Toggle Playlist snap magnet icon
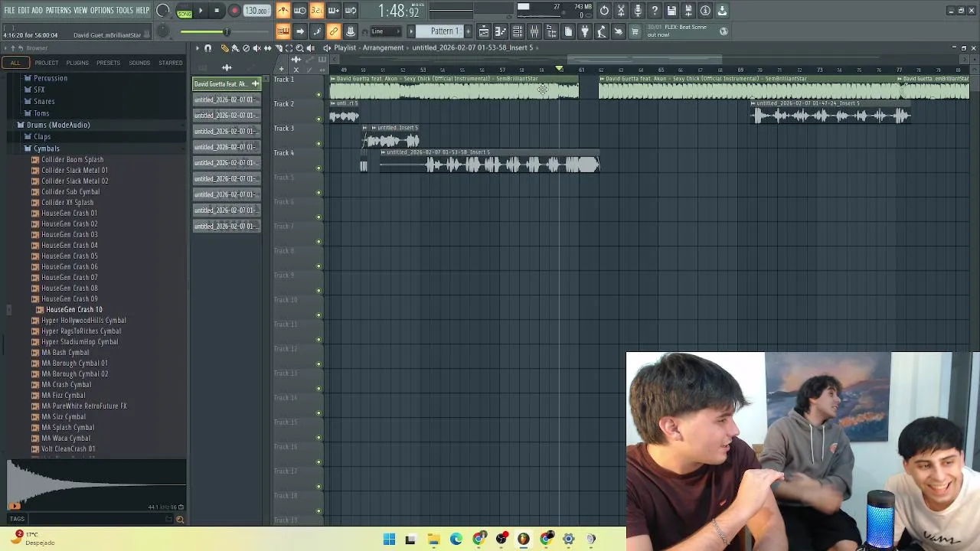This screenshot has width=980, height=551. point(207,47)
